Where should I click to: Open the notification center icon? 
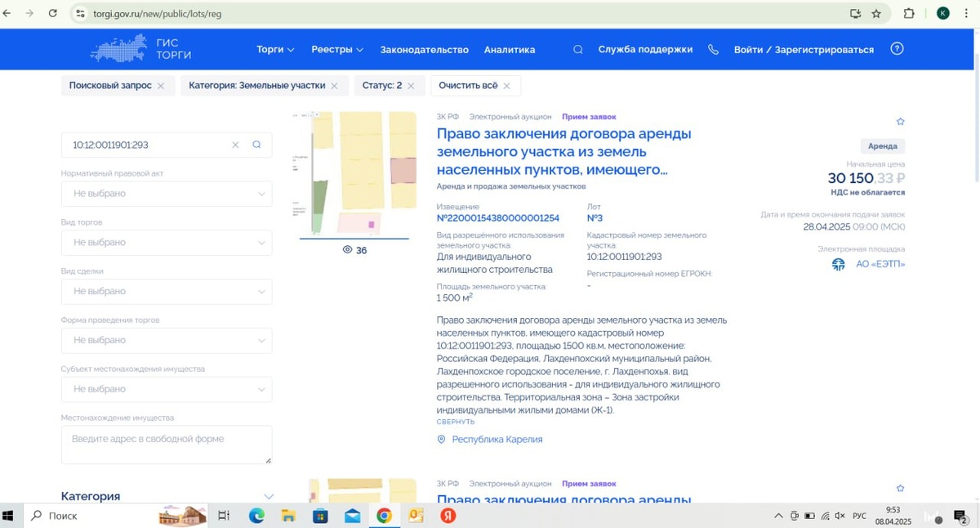pos(960,516)
